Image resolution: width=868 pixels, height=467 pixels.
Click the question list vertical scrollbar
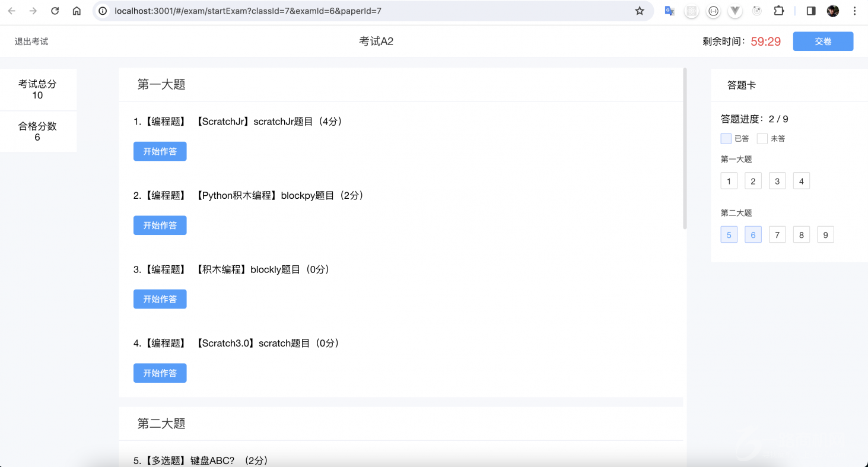tap(685, 148)
